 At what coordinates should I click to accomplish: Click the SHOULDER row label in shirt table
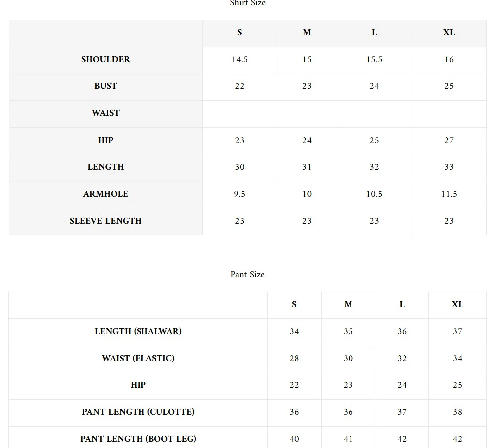106,60
